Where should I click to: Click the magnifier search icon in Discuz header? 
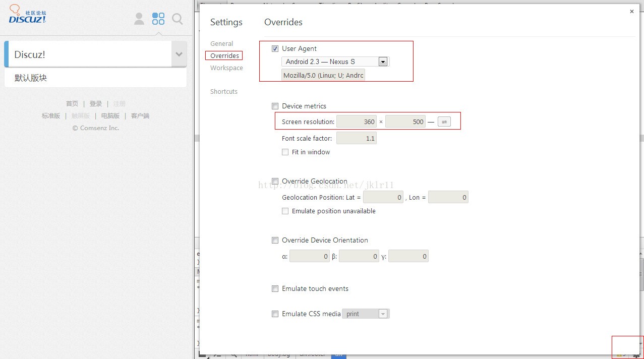click(x=177, y=19)
